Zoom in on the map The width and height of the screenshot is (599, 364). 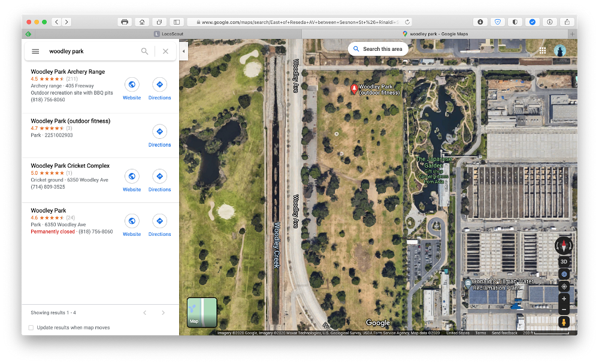tap(564, 299)
